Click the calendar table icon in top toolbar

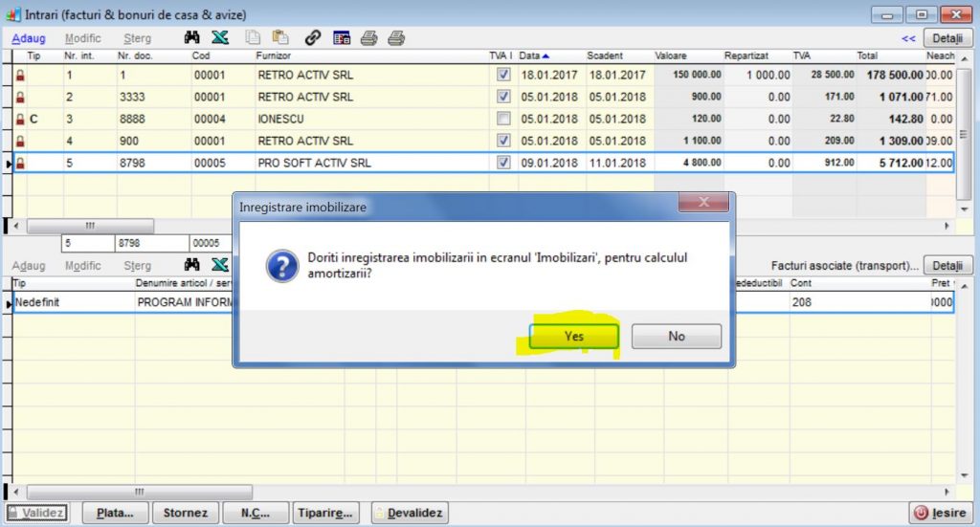click(x=341, y=38)
